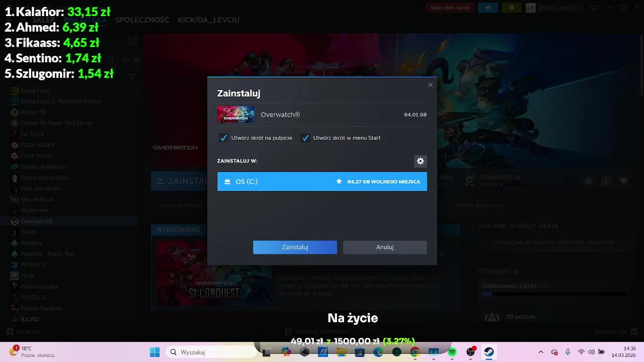Select Project Playtime in the library
Image resolution: width=644 pixels, height=362 pixels.
click(41, 308)
